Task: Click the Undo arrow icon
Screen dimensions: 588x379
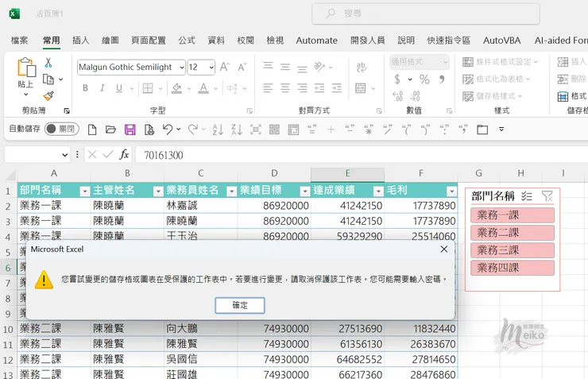Action: pos(168,130)
